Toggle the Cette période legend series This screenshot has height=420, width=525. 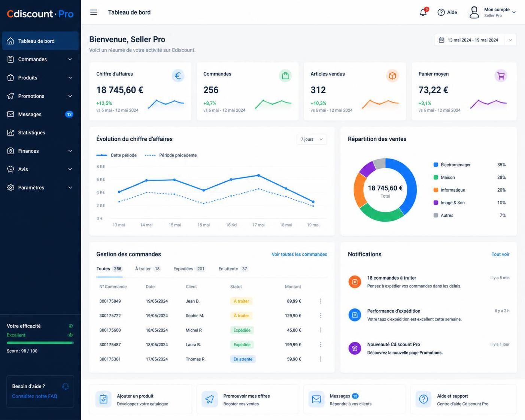116,155
